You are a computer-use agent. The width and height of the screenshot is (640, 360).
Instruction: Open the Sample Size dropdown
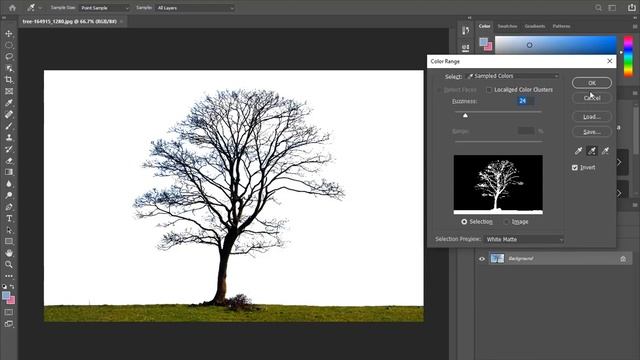click(x=104, y=8)
